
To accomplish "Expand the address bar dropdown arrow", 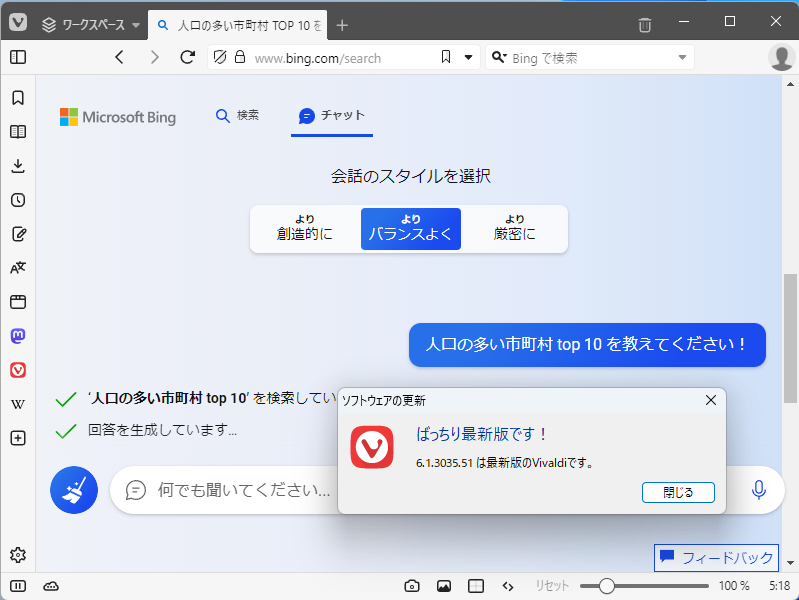I will pos(468,57).
